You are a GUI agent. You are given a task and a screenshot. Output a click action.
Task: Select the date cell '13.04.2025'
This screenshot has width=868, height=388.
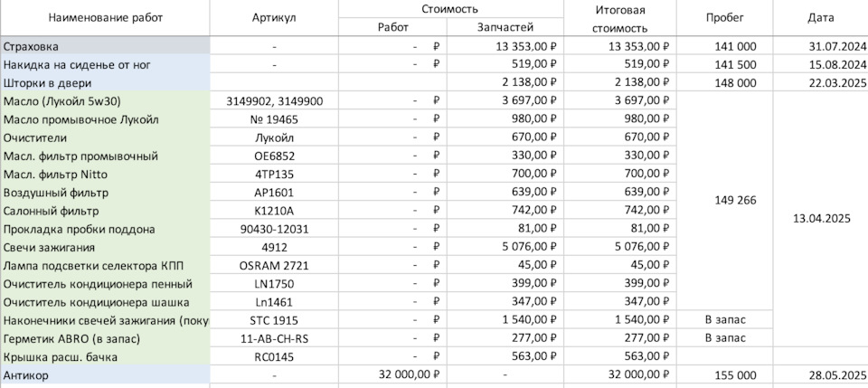[821, 219]
